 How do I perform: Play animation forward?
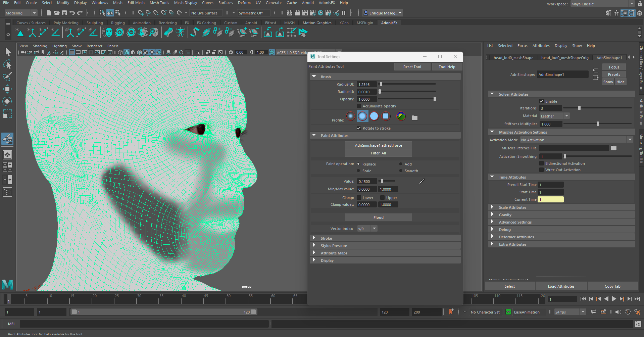[614, 299]
